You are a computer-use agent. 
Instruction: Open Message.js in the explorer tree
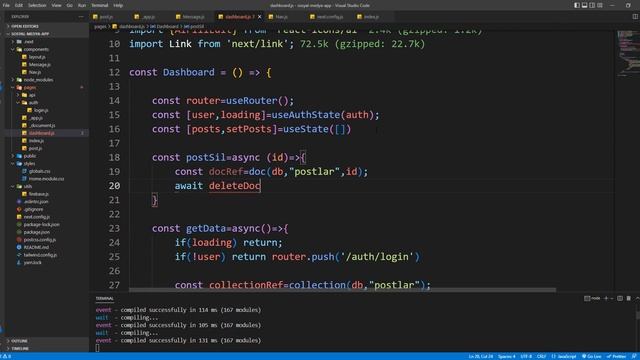pyautogui.click(x=40, y=64)
